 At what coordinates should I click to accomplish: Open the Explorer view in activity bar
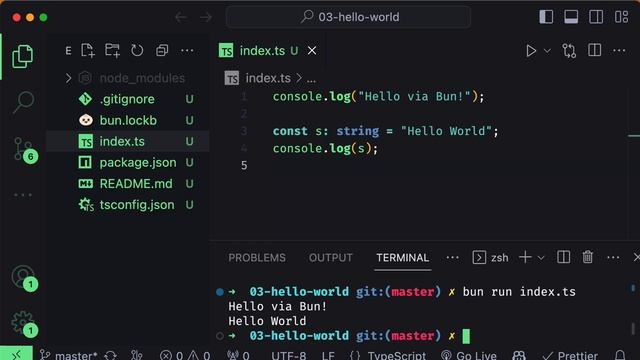click(22, 56)
